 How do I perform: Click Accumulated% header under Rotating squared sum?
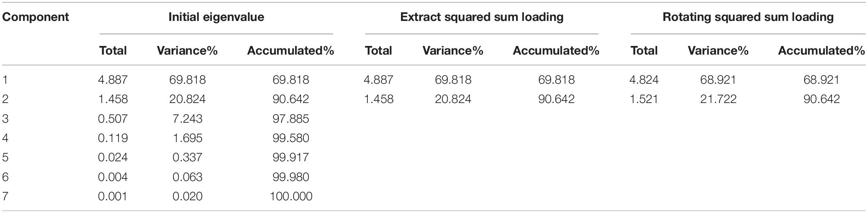[x=821, y=50]
